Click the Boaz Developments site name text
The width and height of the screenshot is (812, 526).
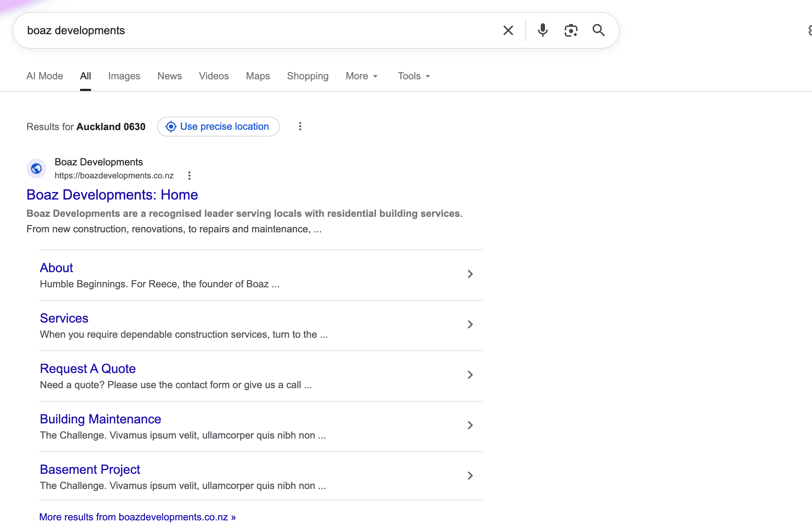pyautogui.click(x=99, y=162)
